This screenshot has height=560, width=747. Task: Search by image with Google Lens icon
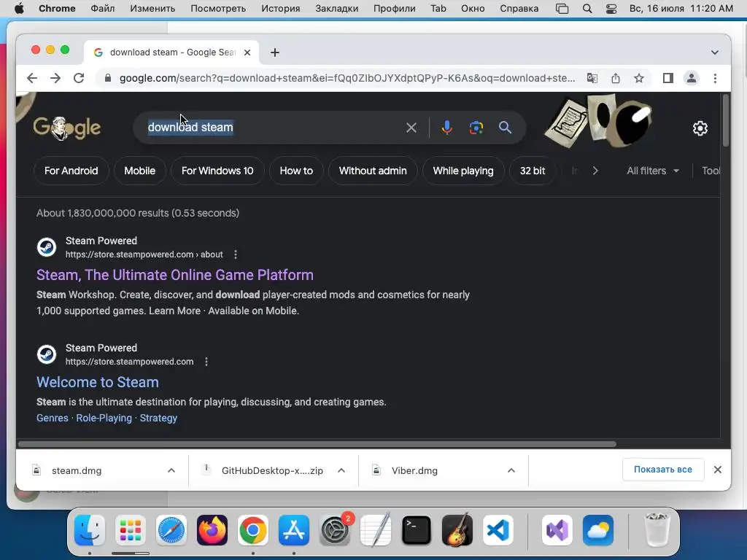pos(476,128)
